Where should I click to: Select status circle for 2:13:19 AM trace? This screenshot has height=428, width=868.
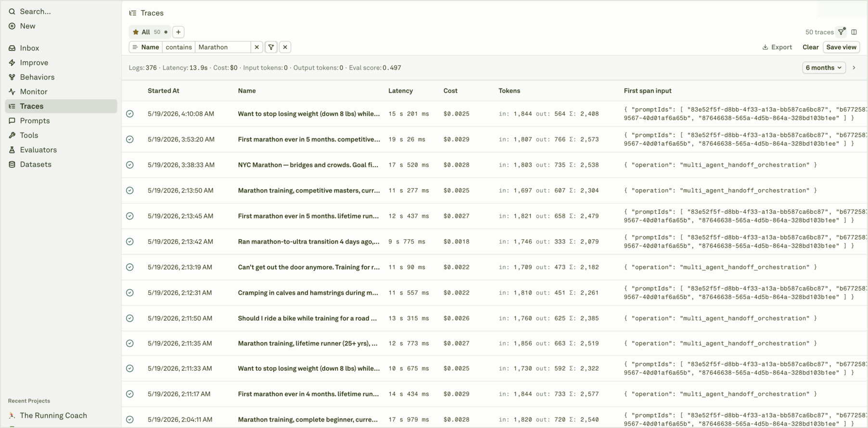pyautogui.click(x=130, y=267)
